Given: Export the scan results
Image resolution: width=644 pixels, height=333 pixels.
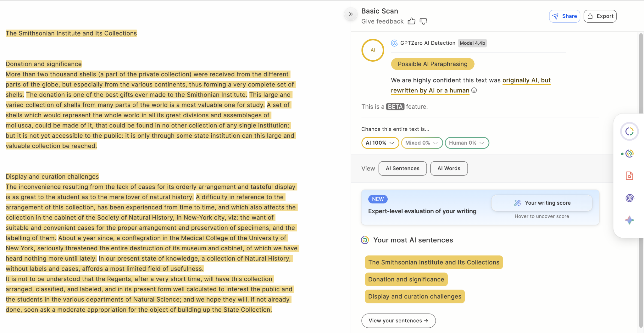Looking at the screenshot, I should coord(600,16).
